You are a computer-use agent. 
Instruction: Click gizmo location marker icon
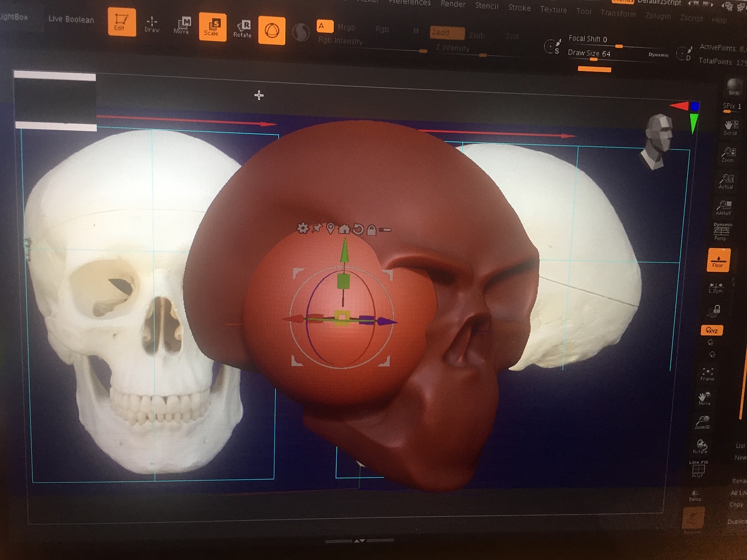point(331,228)
